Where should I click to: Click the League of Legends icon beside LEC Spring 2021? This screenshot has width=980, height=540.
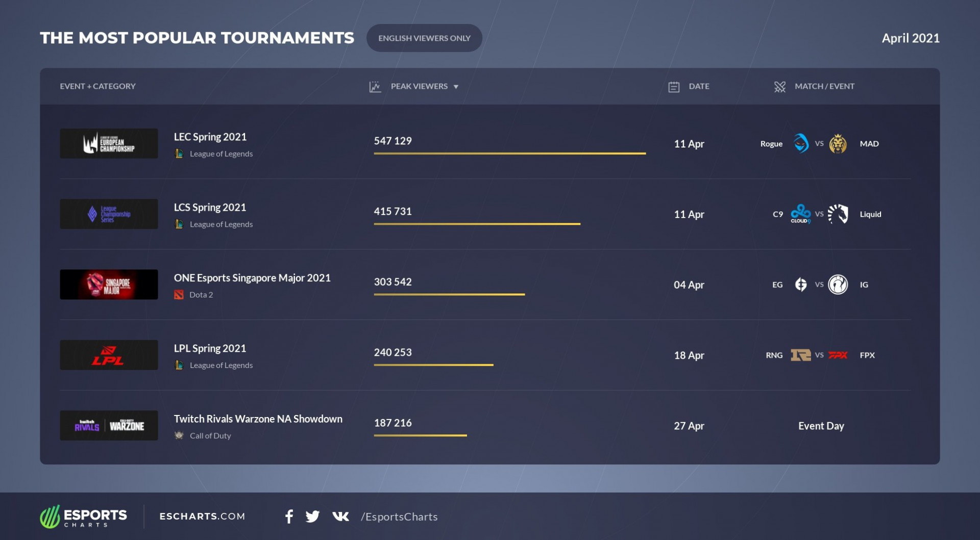click(180, 153)
